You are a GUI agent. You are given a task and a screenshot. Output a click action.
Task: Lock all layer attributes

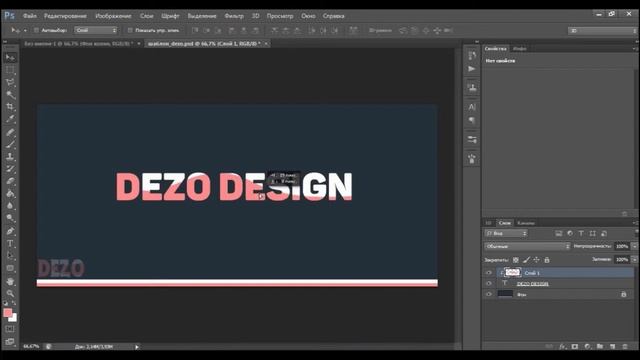[547, 260]
